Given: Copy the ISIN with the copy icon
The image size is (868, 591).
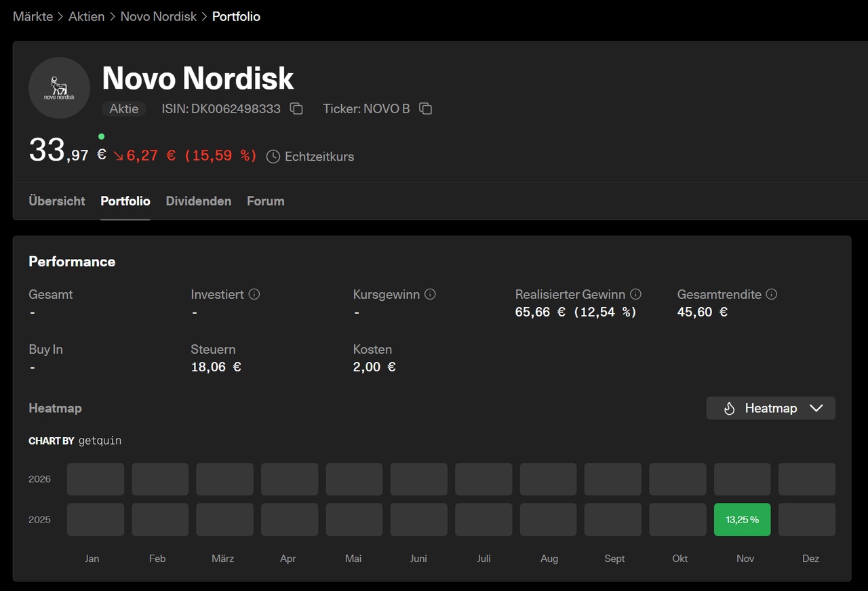Looking at the screenshot, I should (296, 108).
